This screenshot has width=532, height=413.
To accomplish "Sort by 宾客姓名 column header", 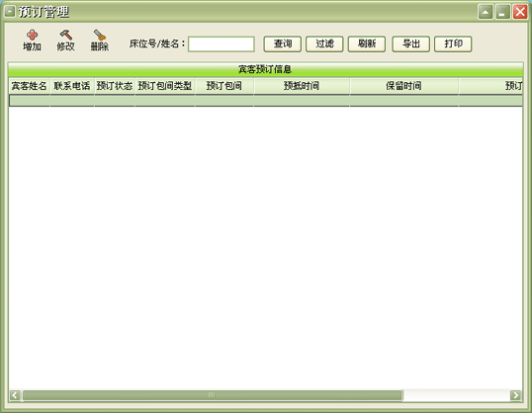I will pyautogui.click(x=30, y=86).
